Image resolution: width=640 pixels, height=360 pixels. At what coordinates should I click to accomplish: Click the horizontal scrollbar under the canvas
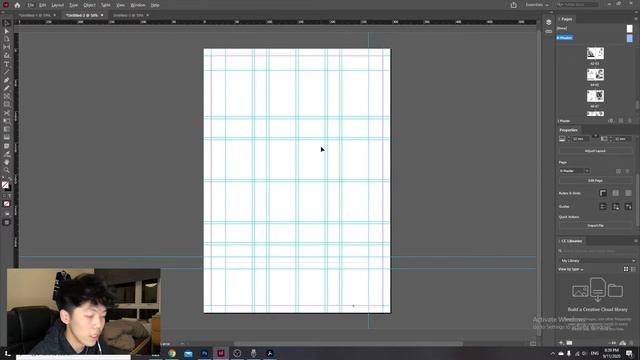[x=348, y=344]
